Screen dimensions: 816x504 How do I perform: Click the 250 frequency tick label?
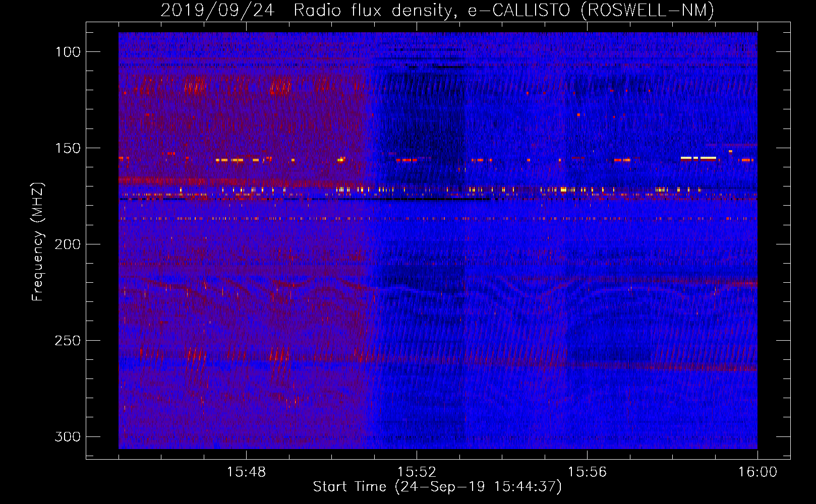coord(68,341)
